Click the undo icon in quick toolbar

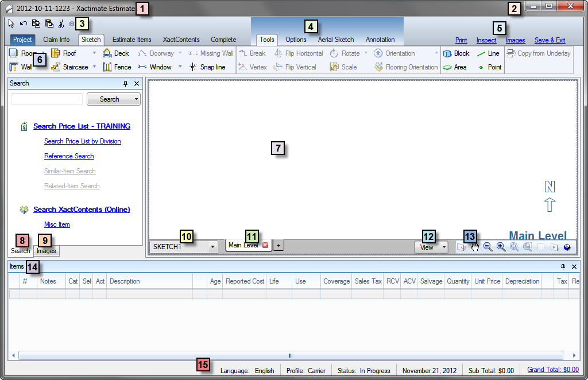24,24
